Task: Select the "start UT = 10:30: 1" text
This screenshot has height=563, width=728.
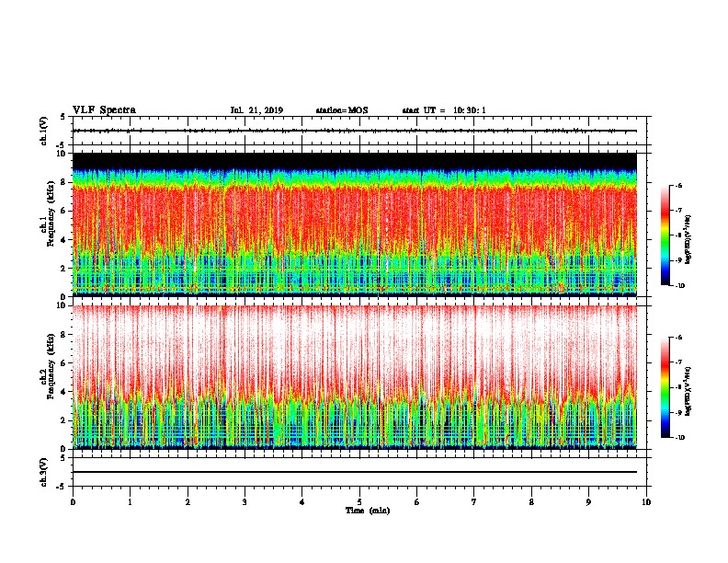Action: pos(444,110)
